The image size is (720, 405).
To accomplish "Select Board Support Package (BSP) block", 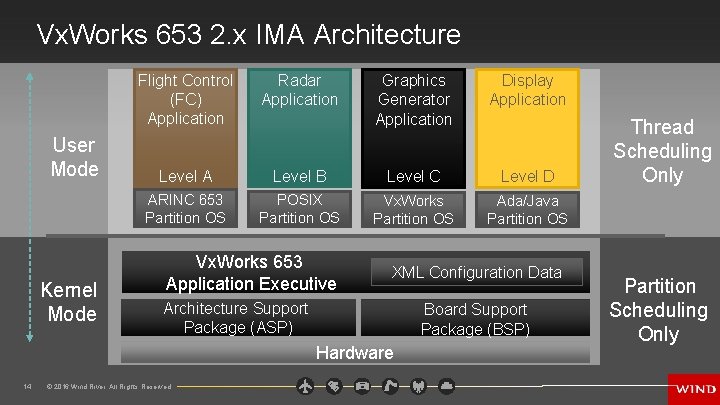I will [475, 318].
